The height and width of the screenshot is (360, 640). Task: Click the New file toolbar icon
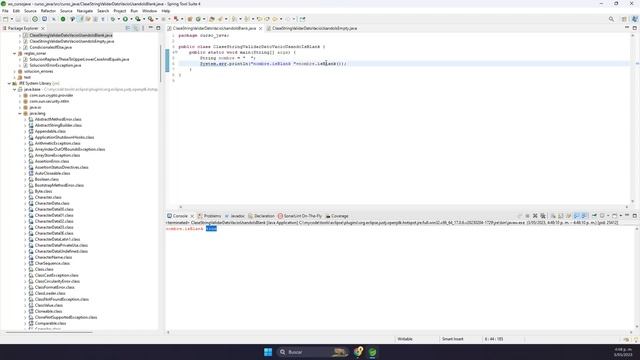[5, 19]
